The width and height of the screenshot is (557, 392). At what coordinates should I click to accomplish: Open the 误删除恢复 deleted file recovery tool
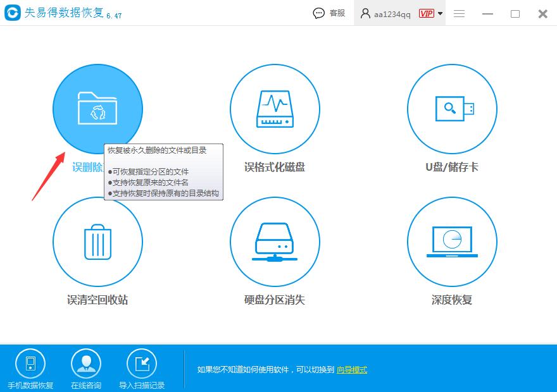pyautogui.click(x=97, y=109)
